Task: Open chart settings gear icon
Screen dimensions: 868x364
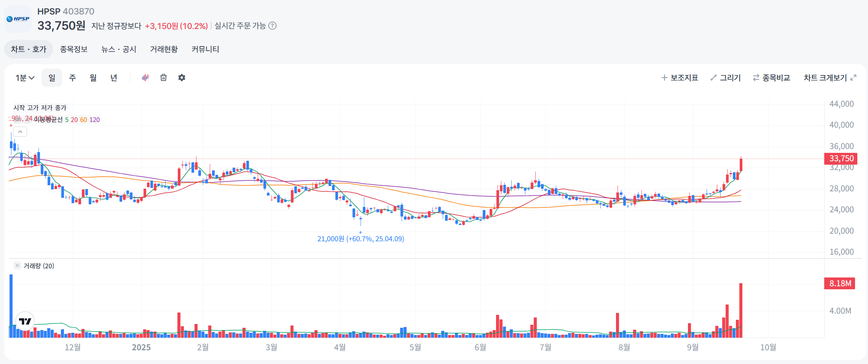Action: point(182,78)
